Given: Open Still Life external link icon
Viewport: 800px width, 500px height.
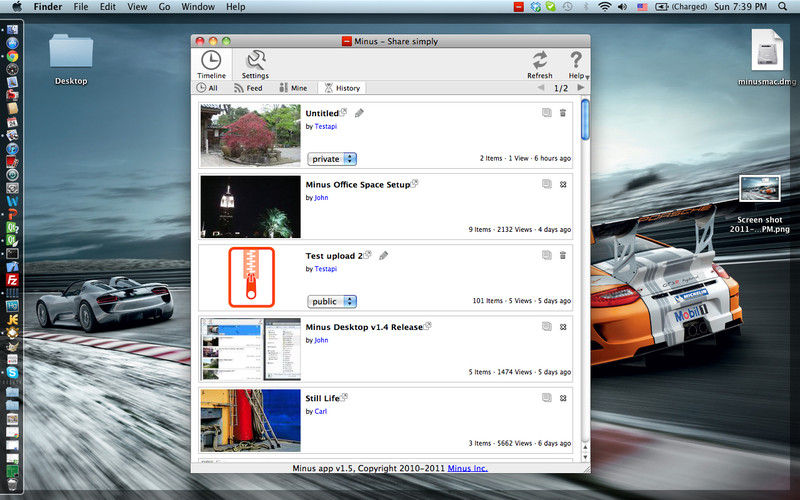Looking at the screenshot, I should (x=344, y=396).
